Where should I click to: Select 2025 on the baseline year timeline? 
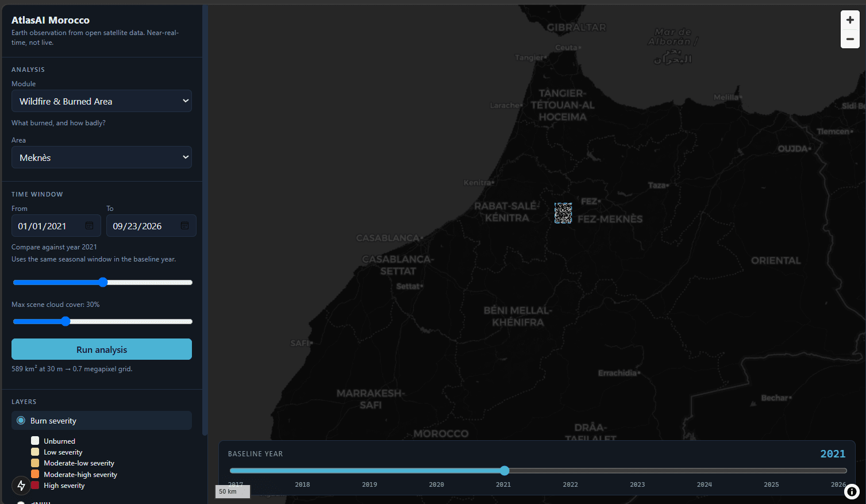771,484
